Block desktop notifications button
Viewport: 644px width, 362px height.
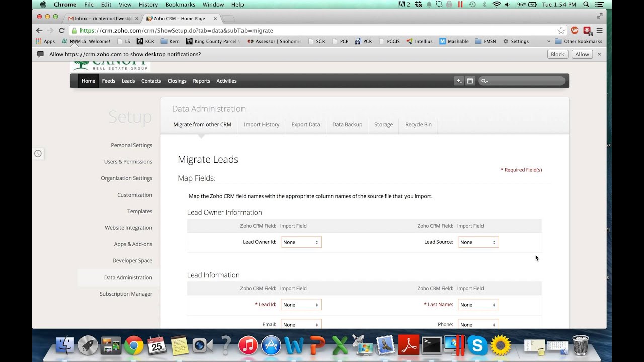click(557, 54)
